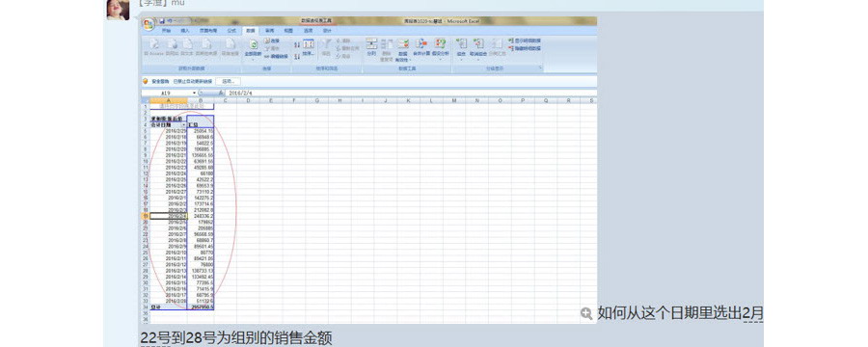Click the Options button in security bar
This screenshot has height=347, width=868.
point(228,81)
